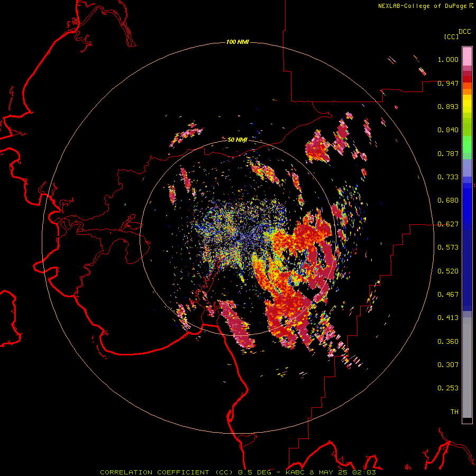Click the 02:03 timestamp
This screenshot has height=476, width=476.
click(x=364, y=472)
